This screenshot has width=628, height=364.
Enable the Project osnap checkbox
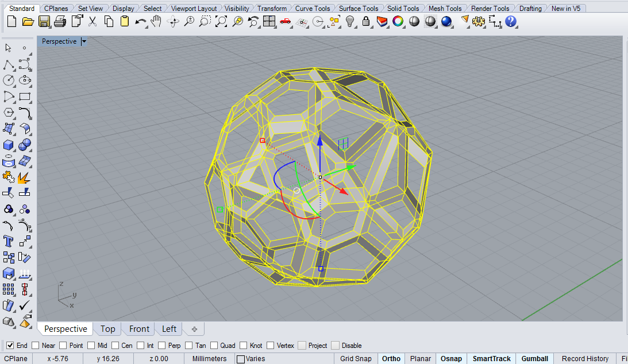[x=302, y=345]
